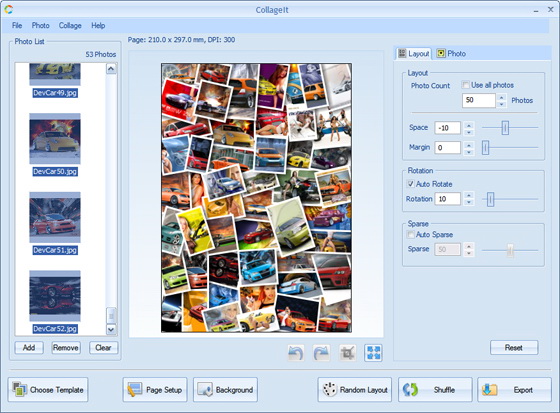Select the DevCar51.jpg thumbnail
The width and height of the screenshot is (560, 413).
point(55,217)
